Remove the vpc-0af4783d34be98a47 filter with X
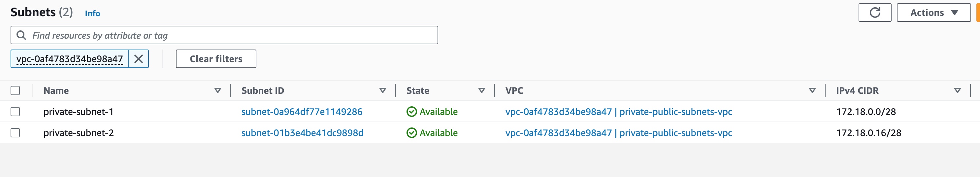 139,59
